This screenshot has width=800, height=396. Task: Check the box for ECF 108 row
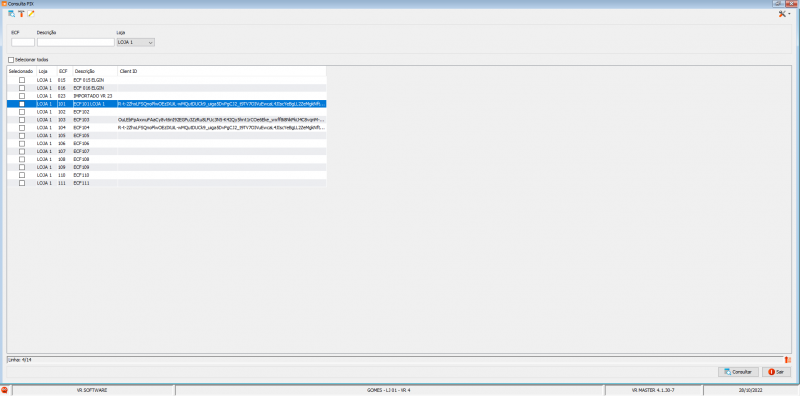point(22,159)
